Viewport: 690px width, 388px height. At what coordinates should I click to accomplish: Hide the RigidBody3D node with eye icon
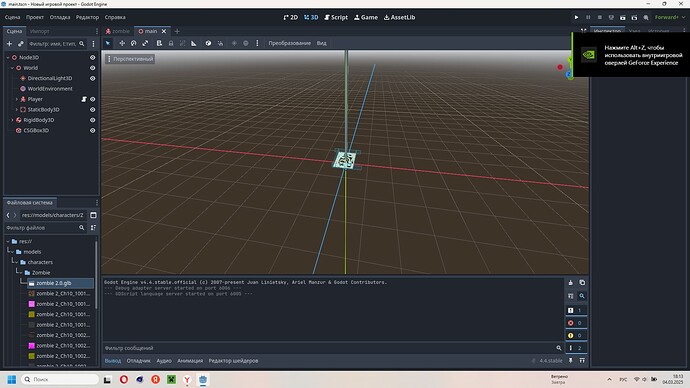(x=92, y=120)
